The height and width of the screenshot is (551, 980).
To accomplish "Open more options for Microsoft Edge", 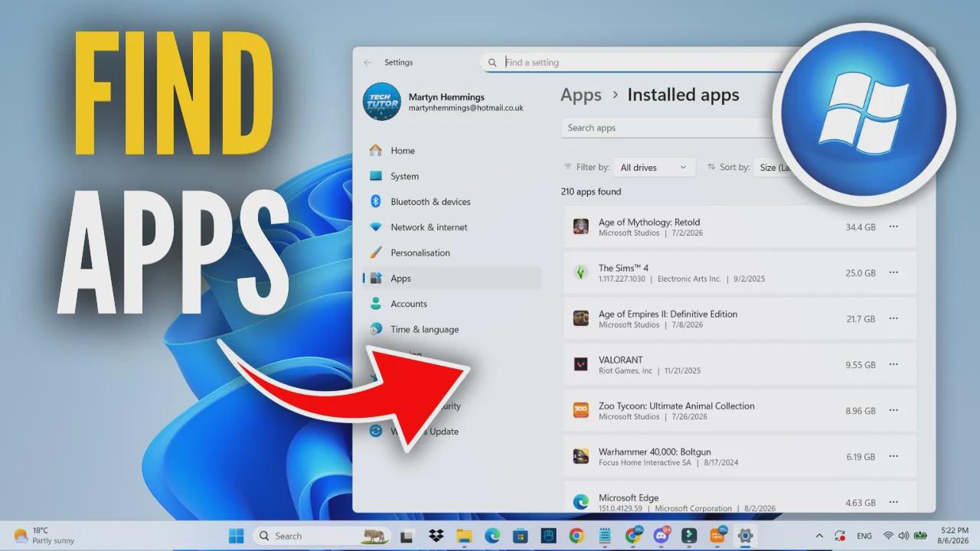I will (x=893, y=503).
